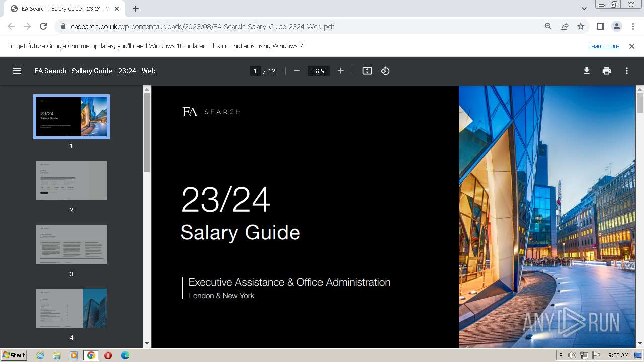Select the EA Search Salary Guide tab
Image resolution: width=644 pixels, height=362 pixels.
(x=65, y=9)
